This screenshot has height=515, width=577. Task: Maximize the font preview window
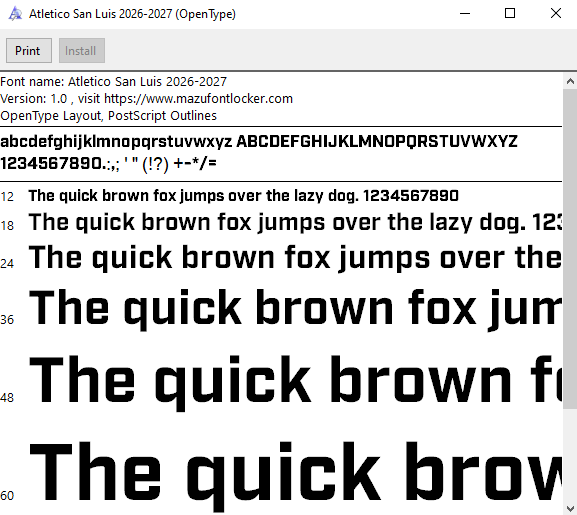click(510, 14)
